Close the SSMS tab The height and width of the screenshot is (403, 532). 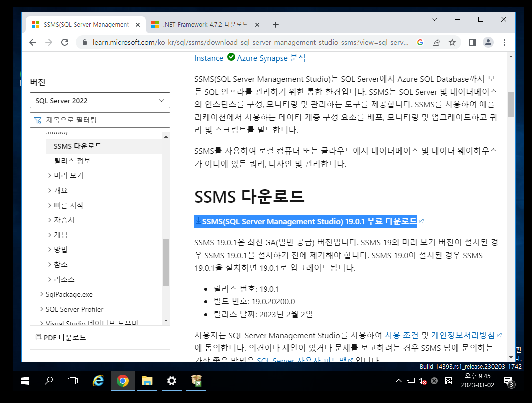pos(138,25)
